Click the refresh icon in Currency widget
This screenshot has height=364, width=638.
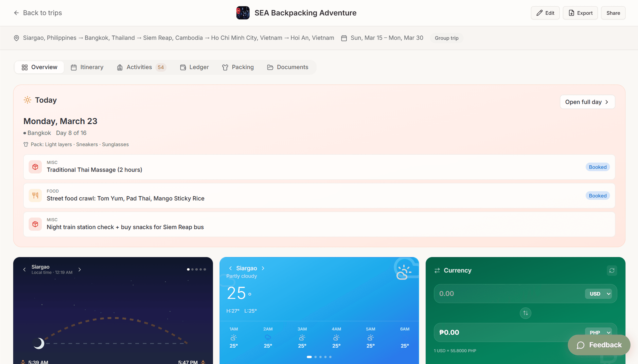[612, 270]
